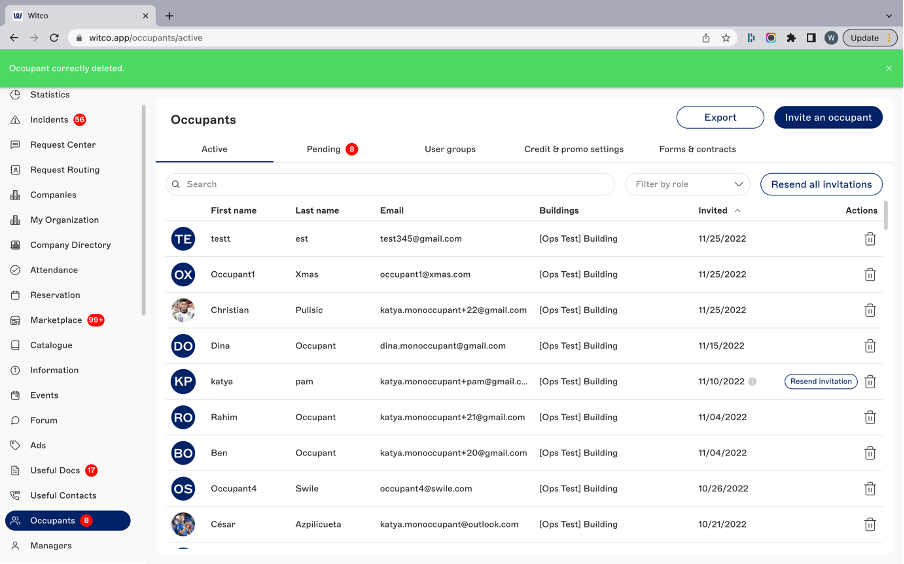Open Ads sidebar item
The image size is (904, 564).
click(37, 445)
